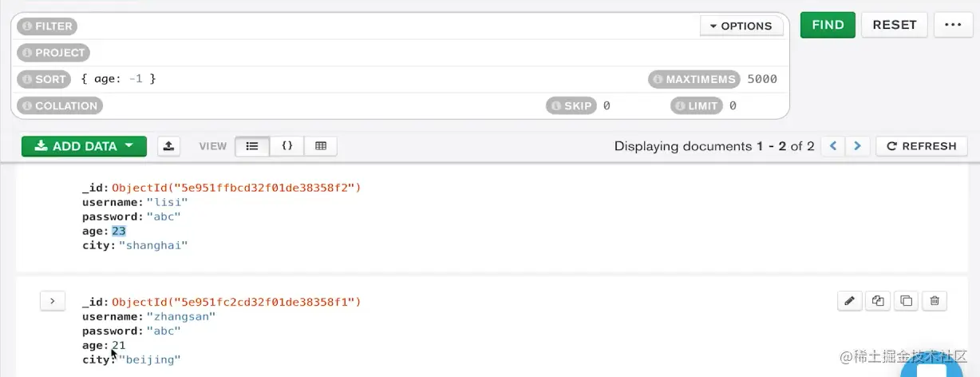Click the COLLATION info label

pos(60,105)
